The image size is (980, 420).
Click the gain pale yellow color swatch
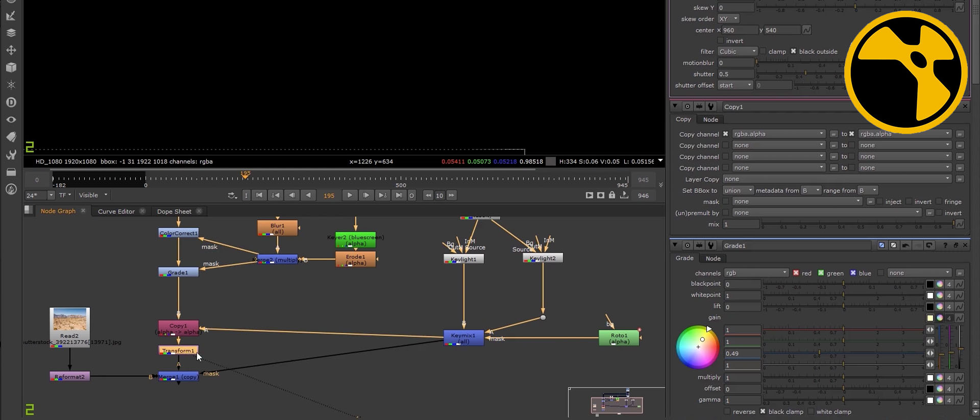(x=930, y=318)
